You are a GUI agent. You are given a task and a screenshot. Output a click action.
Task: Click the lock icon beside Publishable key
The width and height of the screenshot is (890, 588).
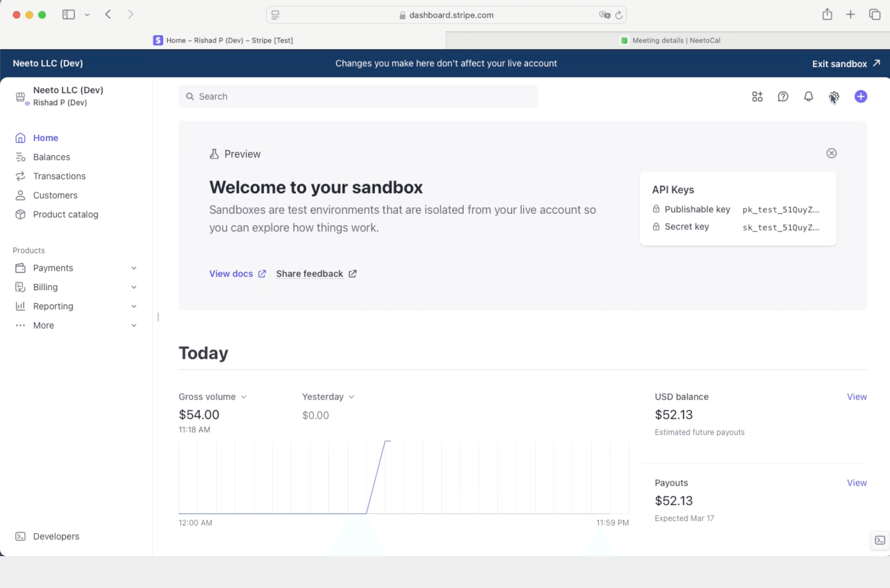coord(656,209)
